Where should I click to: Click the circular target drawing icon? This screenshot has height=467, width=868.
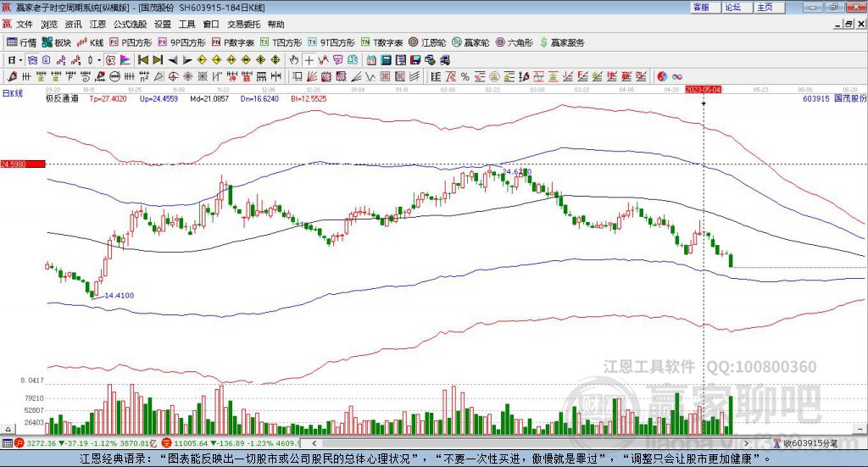[173, 77]
